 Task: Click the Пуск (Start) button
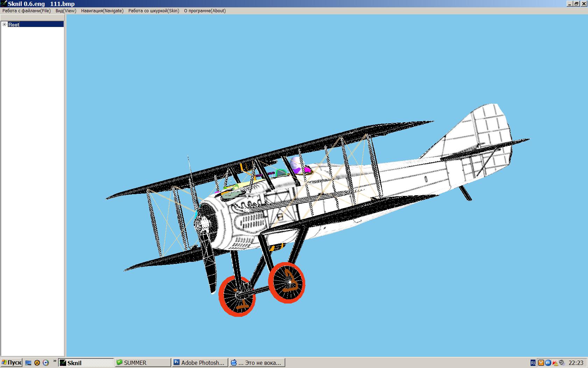click(12, 363)
